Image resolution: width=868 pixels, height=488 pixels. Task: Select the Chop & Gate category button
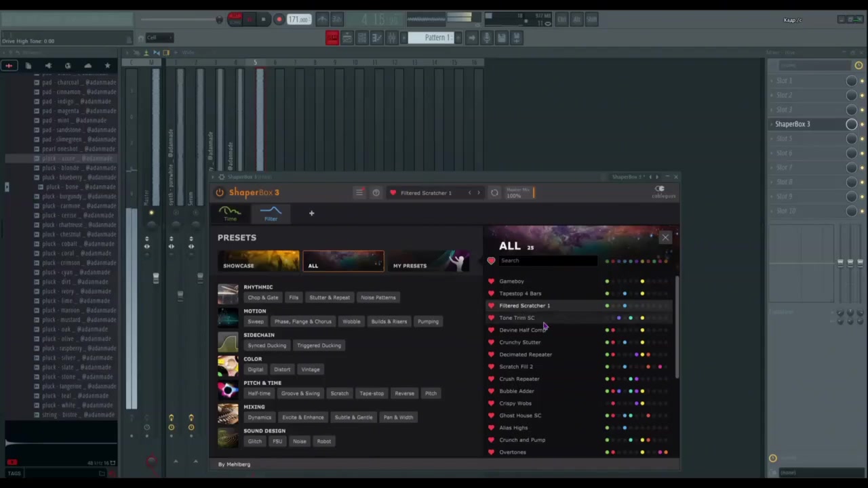coord(263,298)
